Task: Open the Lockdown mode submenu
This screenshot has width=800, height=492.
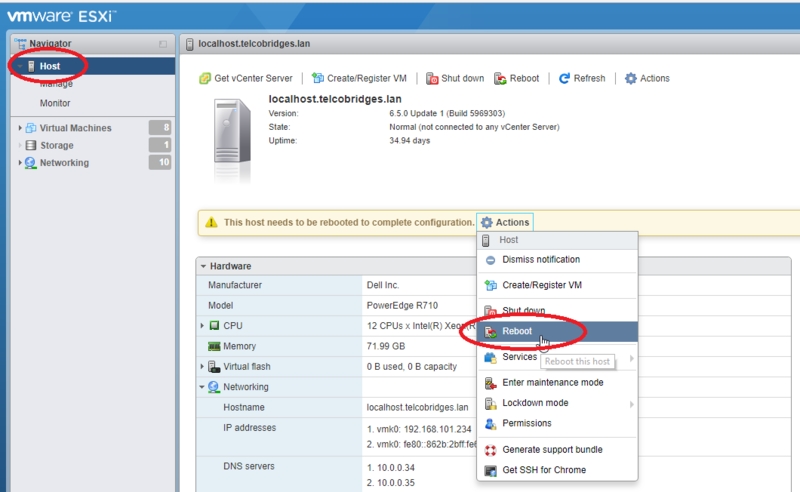Action: coord(535,403)
